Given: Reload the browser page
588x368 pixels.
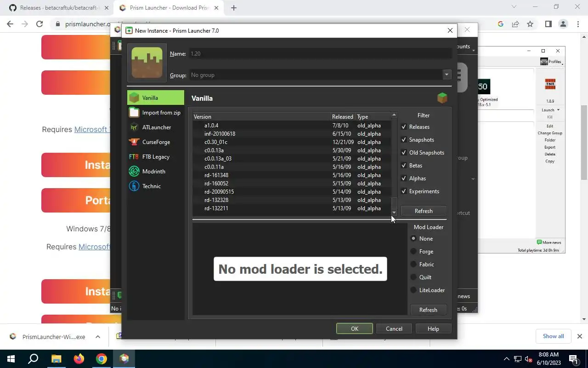Looking at the screenshot, I should (x=40, y=24).
